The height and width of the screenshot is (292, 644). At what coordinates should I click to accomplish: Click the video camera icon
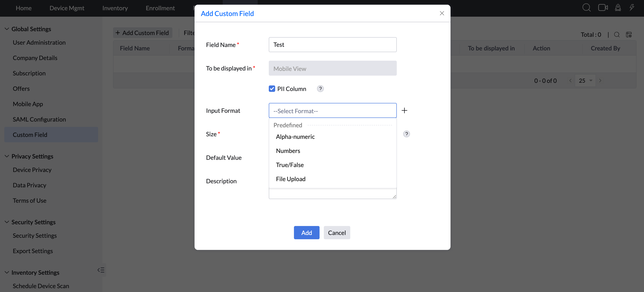[603, 8]
